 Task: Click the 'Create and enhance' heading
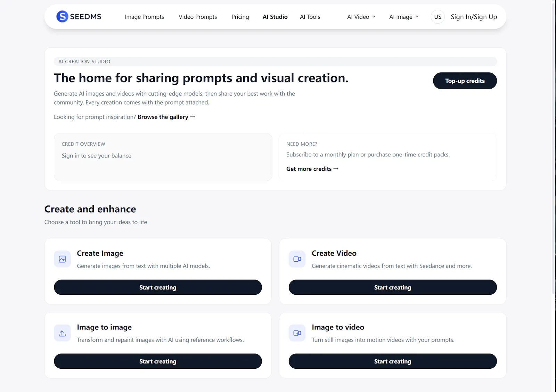click(x=90, y=209)
